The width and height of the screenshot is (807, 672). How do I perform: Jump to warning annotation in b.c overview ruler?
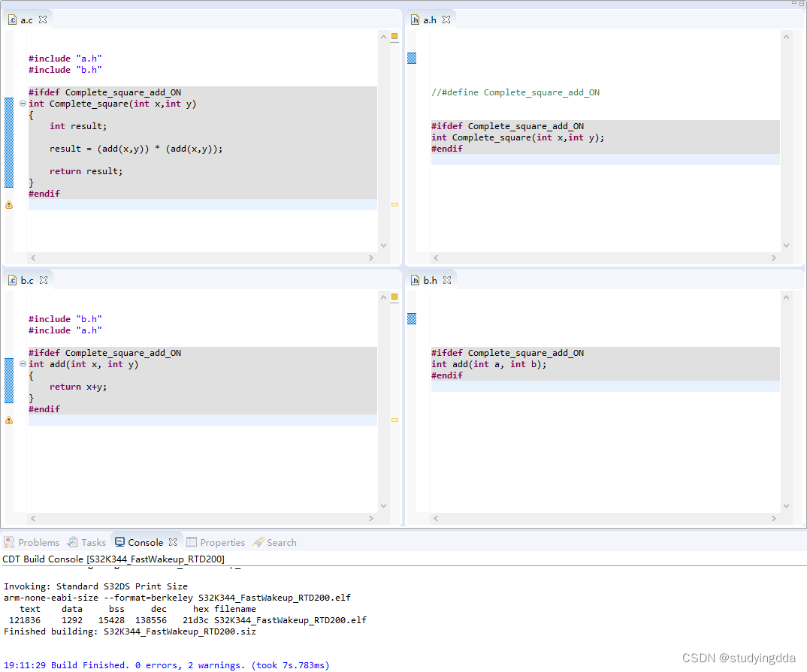tap(394, 420)
